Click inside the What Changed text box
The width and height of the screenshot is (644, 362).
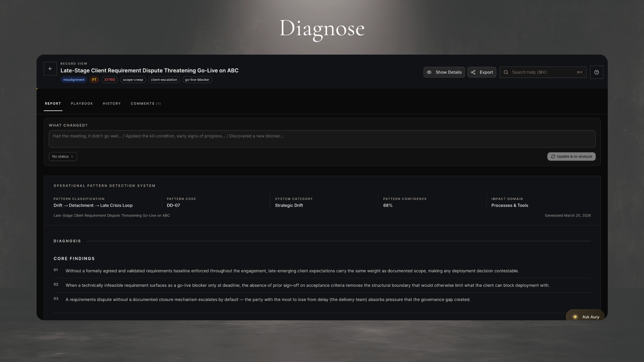[x=322, y=139]
